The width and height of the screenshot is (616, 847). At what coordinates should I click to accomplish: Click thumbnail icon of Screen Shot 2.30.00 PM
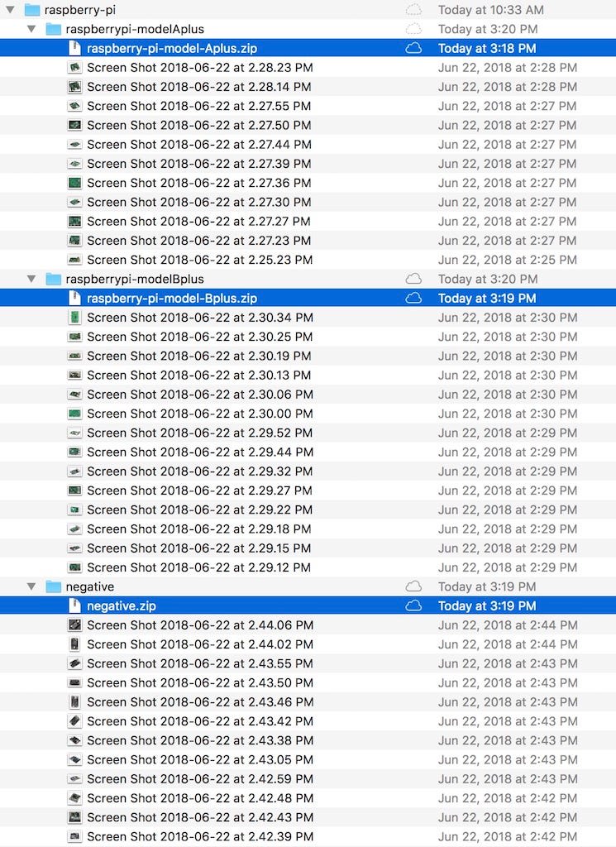75,414
